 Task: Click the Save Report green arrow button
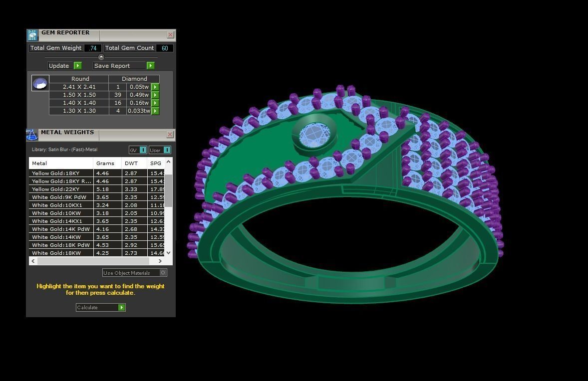tap(150, 65)
